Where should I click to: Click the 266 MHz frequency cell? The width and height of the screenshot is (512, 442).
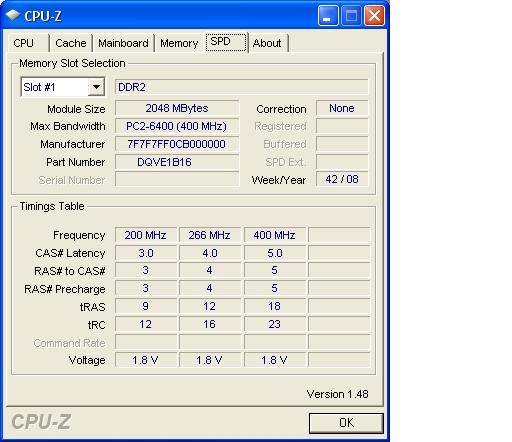pyautogui.click(x=210, y=235)
